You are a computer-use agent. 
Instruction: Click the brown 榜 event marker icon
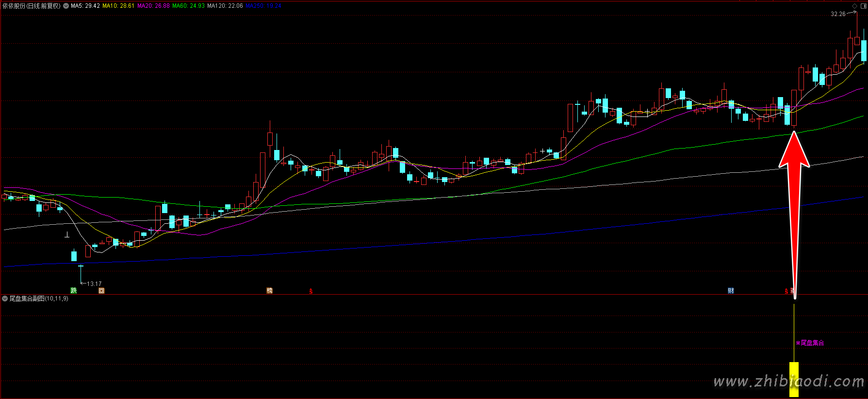point(269,291)
